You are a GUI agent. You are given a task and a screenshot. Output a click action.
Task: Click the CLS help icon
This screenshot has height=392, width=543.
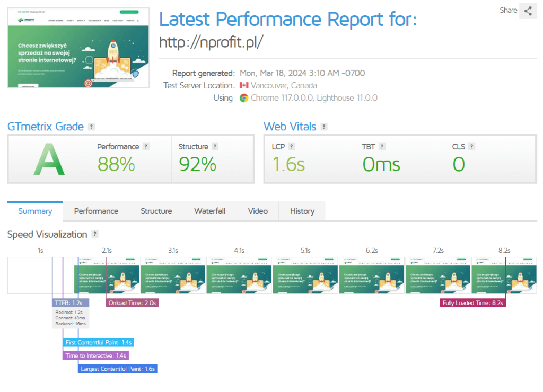[471, 147]
